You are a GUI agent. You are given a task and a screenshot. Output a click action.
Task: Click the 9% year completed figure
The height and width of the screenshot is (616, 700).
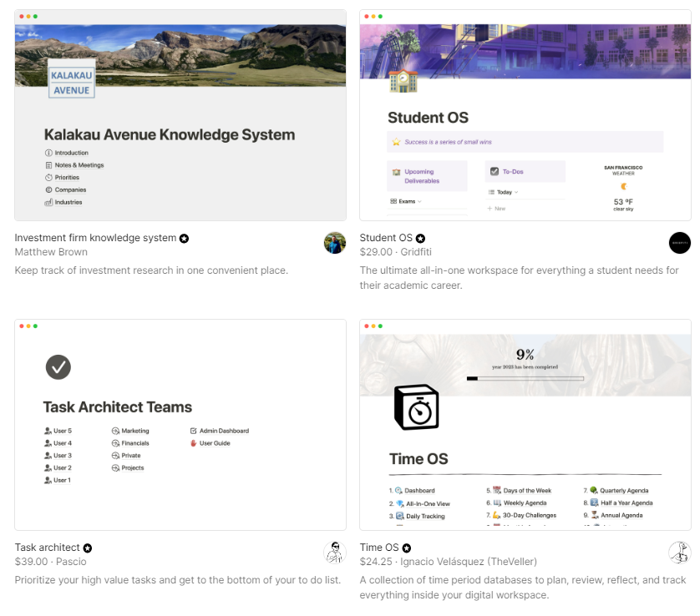[x=525, y=355]
